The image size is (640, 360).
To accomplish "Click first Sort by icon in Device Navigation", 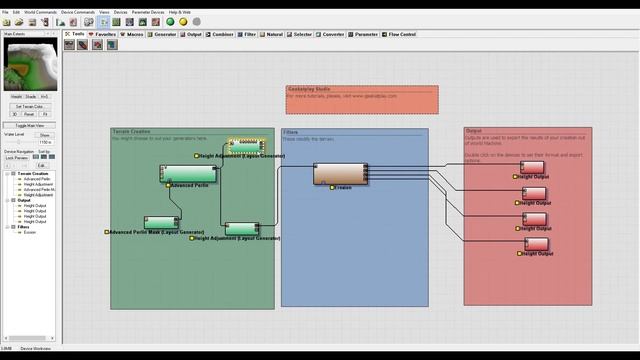I will [x=36, y=157].
